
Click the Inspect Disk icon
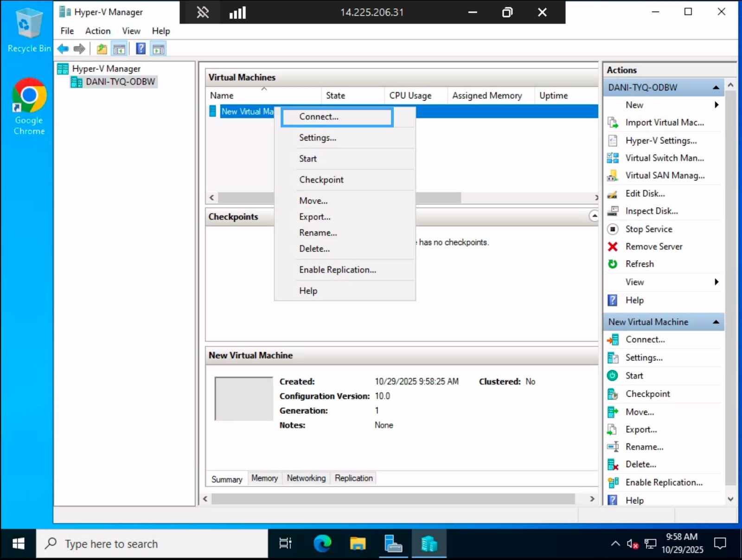pos(613,211)
